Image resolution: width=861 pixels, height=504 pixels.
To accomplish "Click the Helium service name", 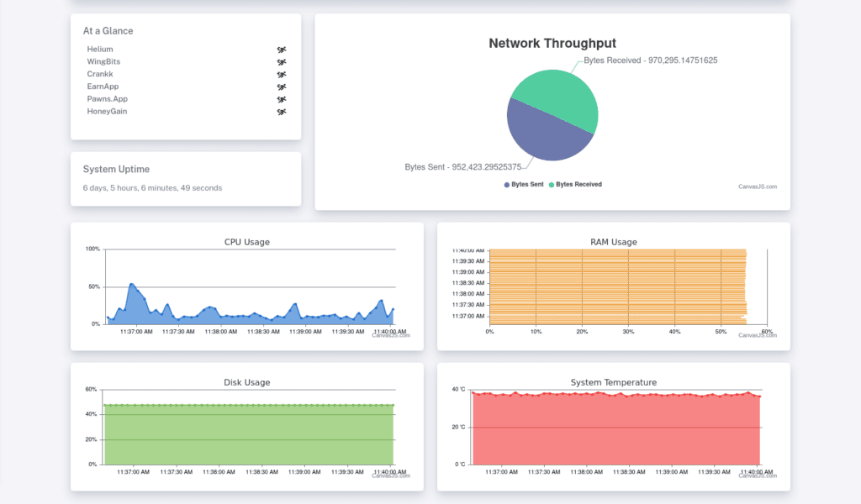I will coord(100,49).
